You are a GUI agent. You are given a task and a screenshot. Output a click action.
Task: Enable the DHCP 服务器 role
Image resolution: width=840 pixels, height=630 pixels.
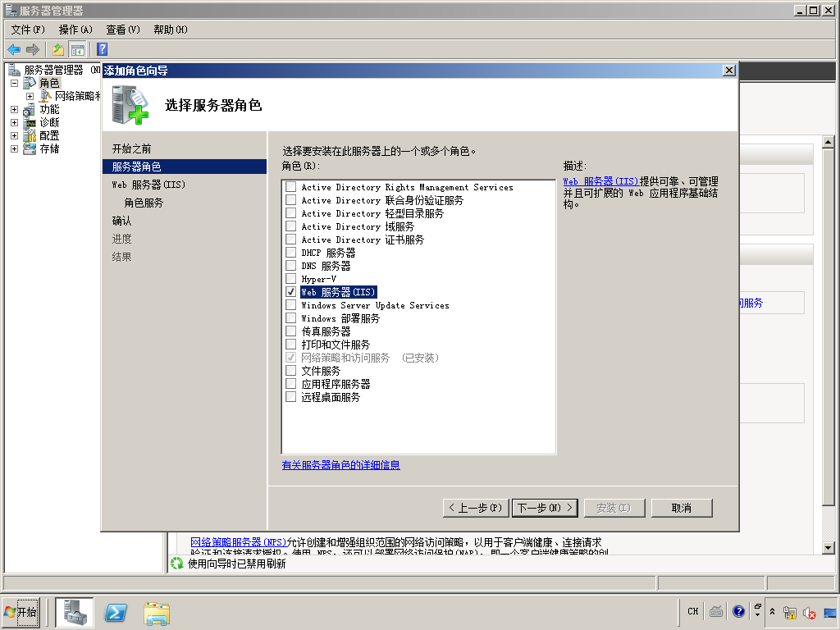(291, 253)
